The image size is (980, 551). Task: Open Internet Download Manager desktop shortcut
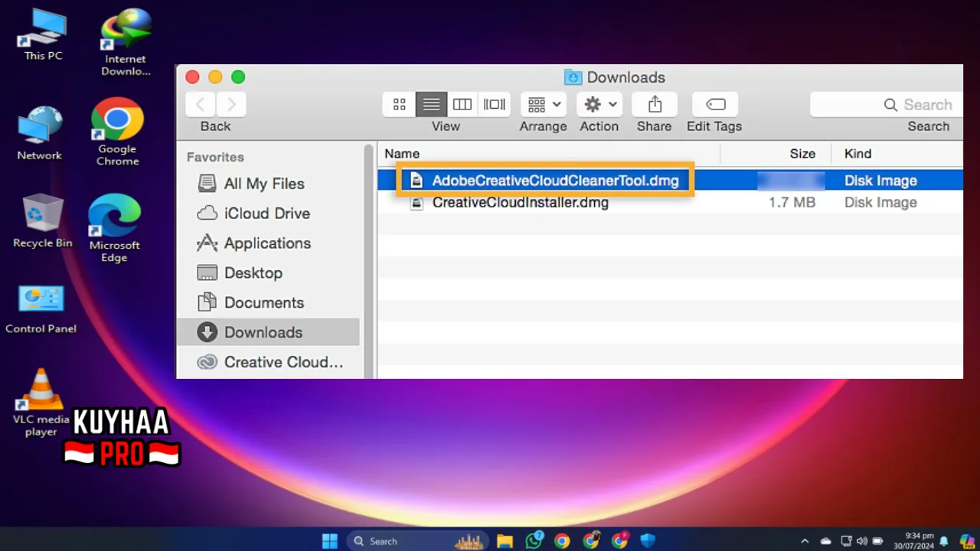click(126, 42)
